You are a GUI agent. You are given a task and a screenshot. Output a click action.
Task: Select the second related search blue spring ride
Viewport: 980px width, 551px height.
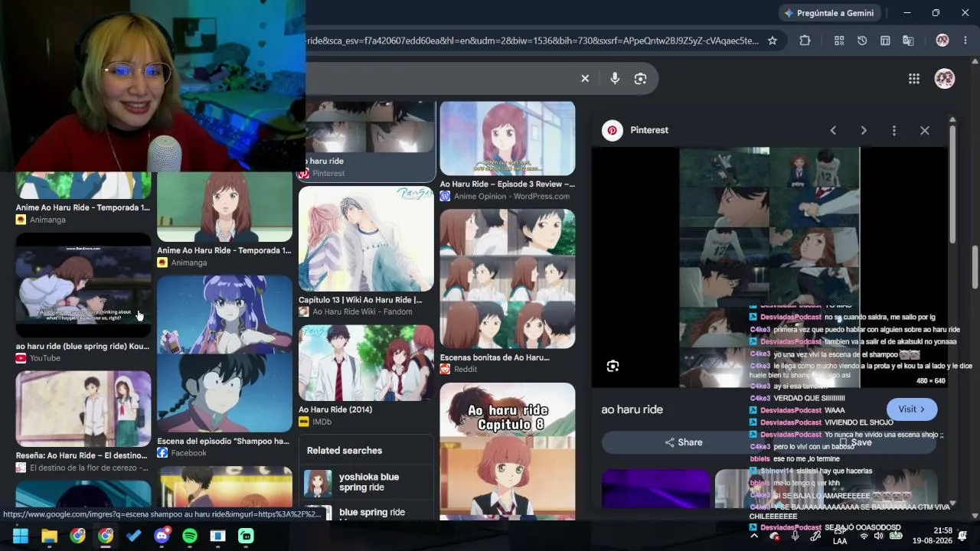(366, 513)
